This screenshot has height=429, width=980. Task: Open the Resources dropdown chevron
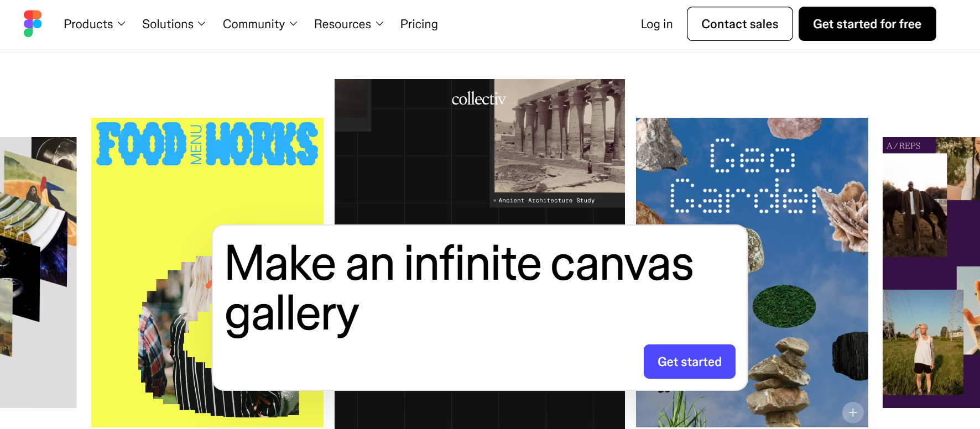coord(379,24)
